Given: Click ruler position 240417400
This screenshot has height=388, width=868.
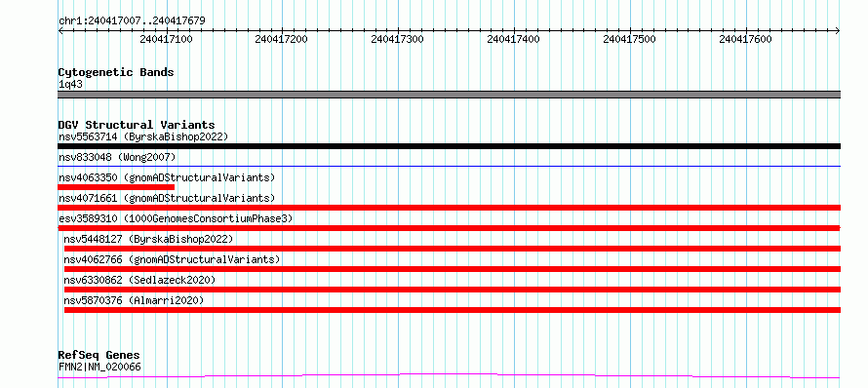Looking at the screenshot, I should (514, 39).
